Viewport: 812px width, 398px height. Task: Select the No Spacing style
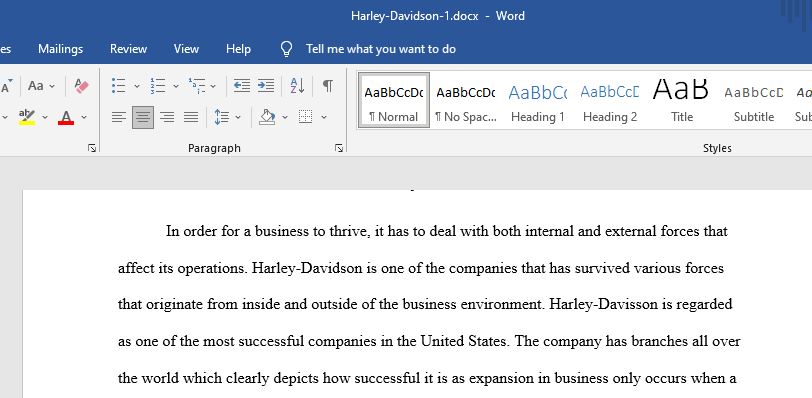466,100
